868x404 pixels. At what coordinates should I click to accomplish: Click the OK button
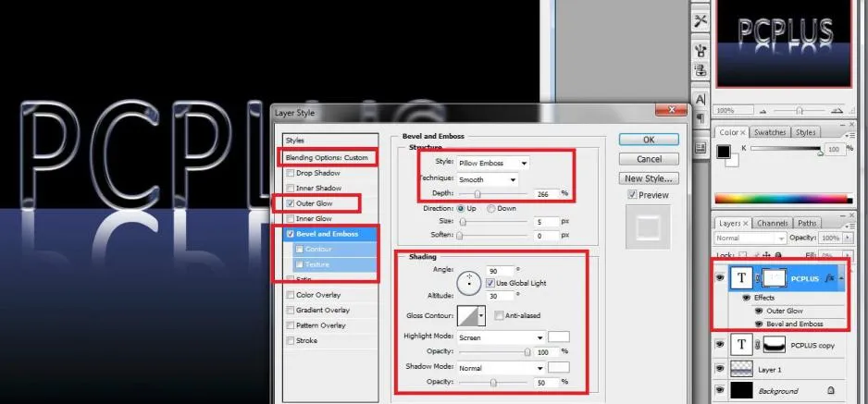point(649,140)
